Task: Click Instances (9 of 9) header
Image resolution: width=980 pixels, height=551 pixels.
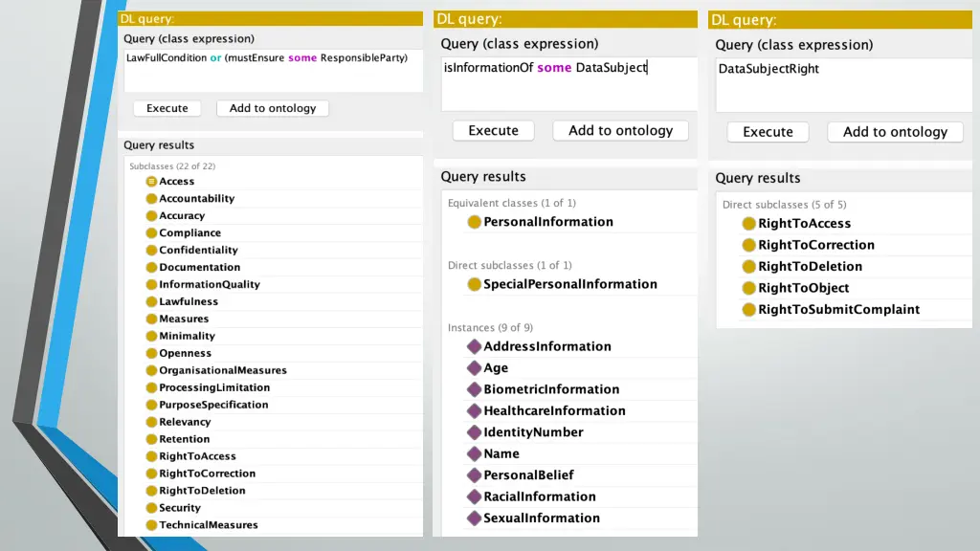Action: [490, 327]
